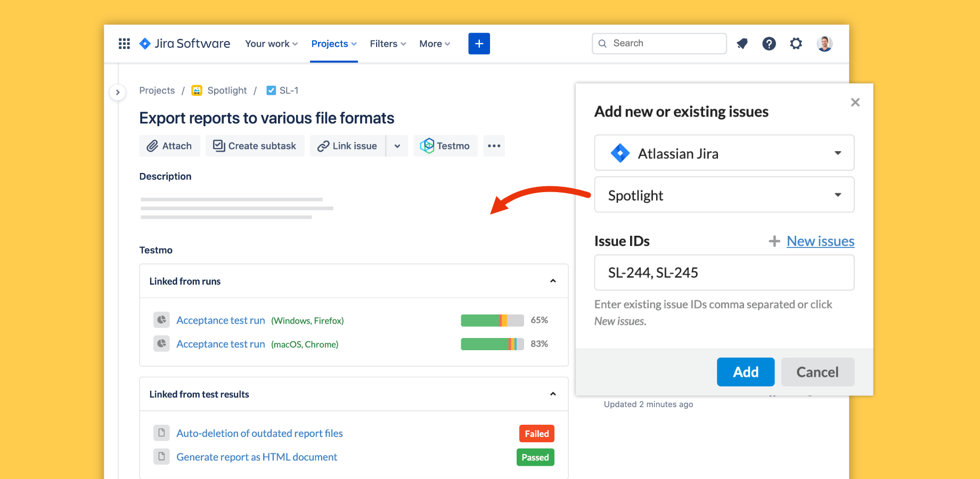Click the Attach button
Viewport: 980px width, 479px height.
(x=169, y=146)
